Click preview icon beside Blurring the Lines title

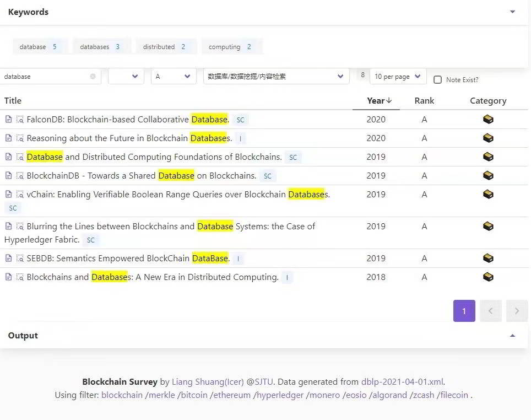20,226
